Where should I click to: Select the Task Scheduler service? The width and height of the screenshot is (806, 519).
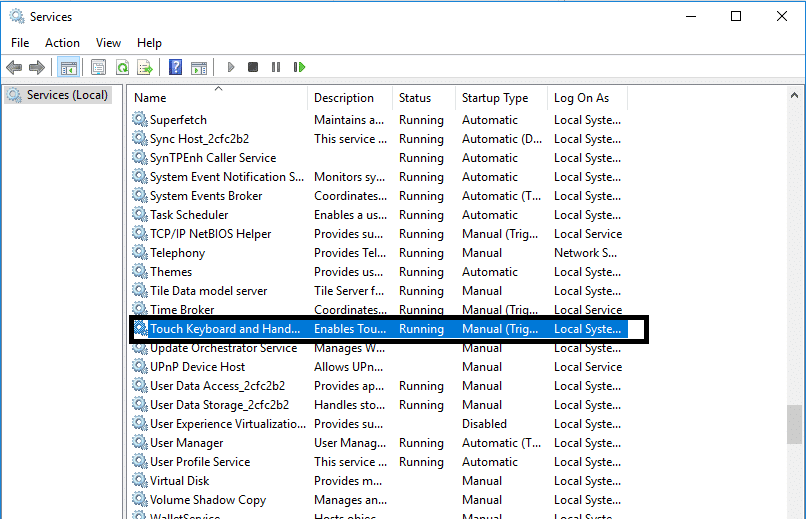click(x=188, y=215)
